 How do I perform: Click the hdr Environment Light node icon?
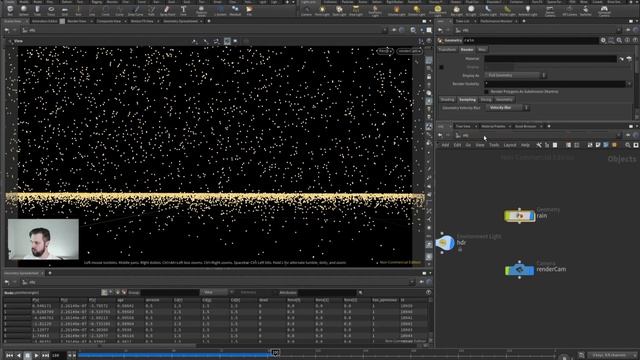[x=445, y=243]
